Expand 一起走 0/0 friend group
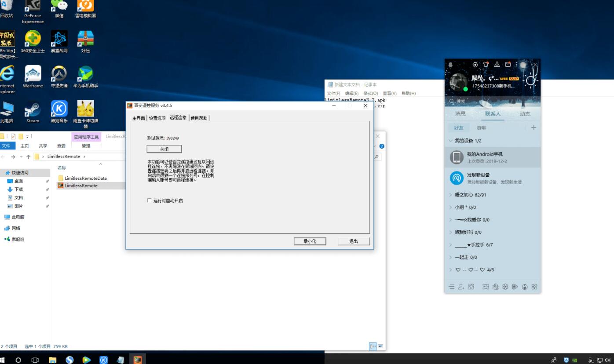Viewport: 614px width, 364px height. (x=450, y=257)
